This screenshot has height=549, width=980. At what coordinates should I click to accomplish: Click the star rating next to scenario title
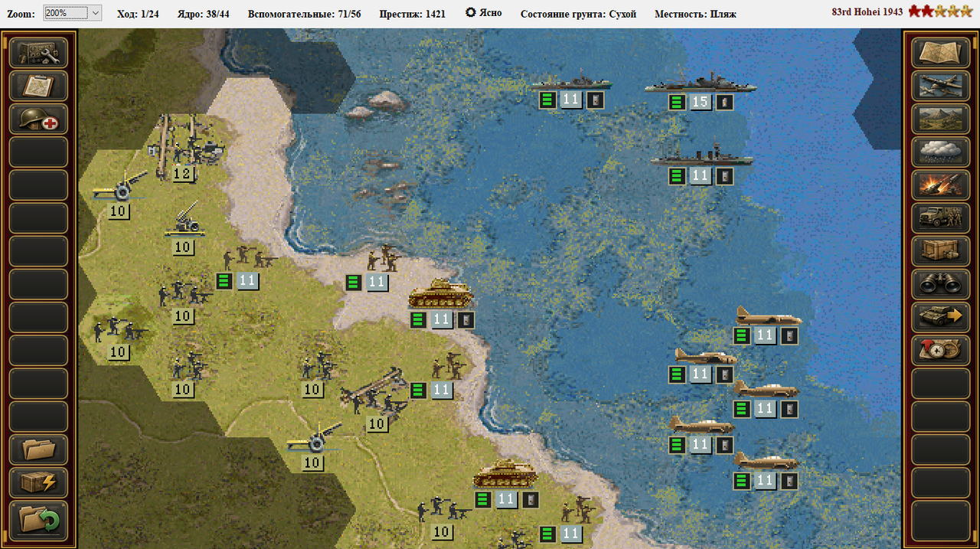tap(941, 11)
